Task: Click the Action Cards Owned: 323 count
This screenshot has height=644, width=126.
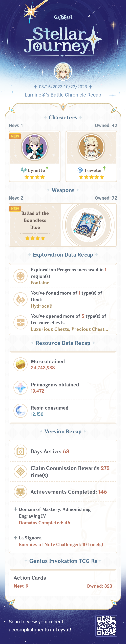Action: 99,586
